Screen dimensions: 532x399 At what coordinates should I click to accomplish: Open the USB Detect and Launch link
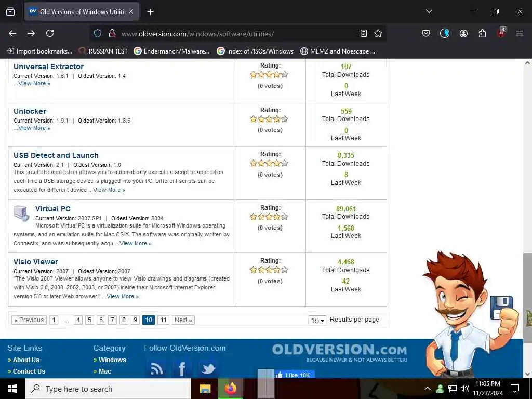point(56,155)
